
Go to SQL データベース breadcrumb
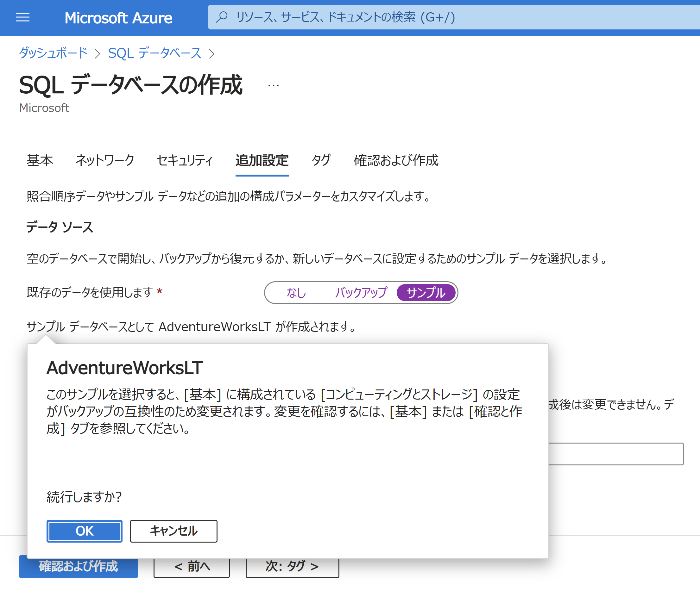pos(155,53)
